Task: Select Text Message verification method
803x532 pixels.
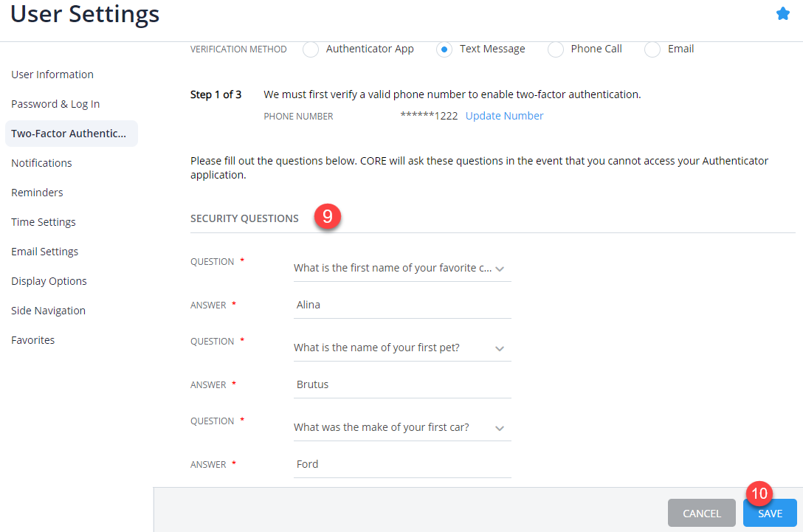Action: tap(444, 49)
